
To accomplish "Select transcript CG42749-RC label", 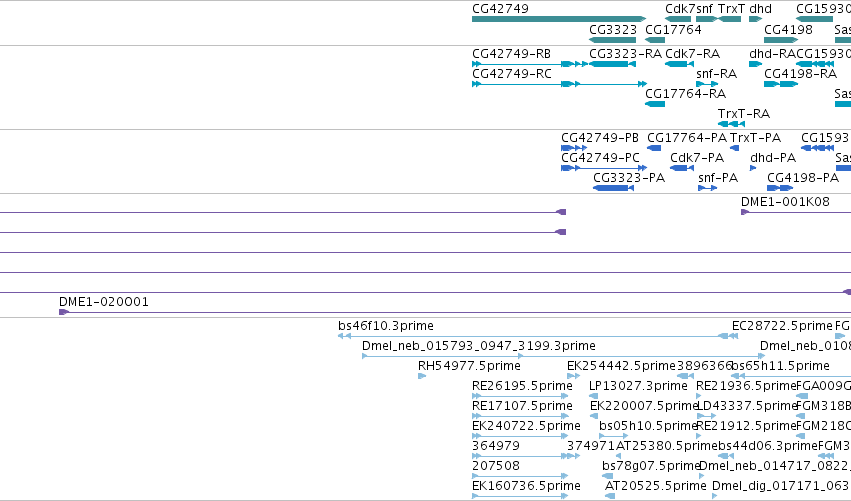I will [x=512, y=74].
